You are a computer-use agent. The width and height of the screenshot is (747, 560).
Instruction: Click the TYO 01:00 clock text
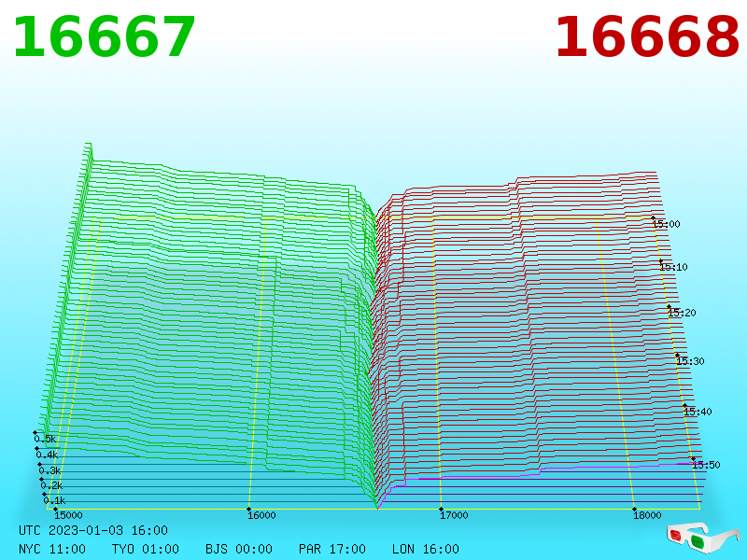146,549
